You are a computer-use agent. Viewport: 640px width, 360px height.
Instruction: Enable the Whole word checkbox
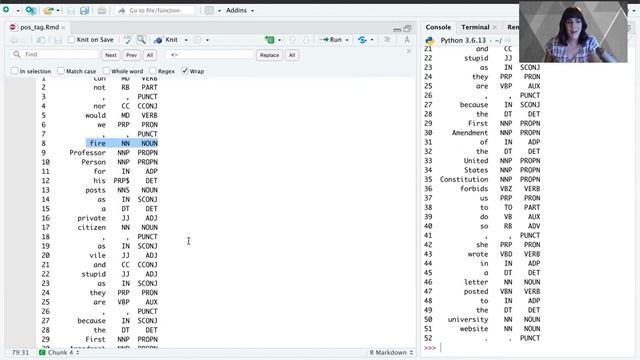click(106, 71)
